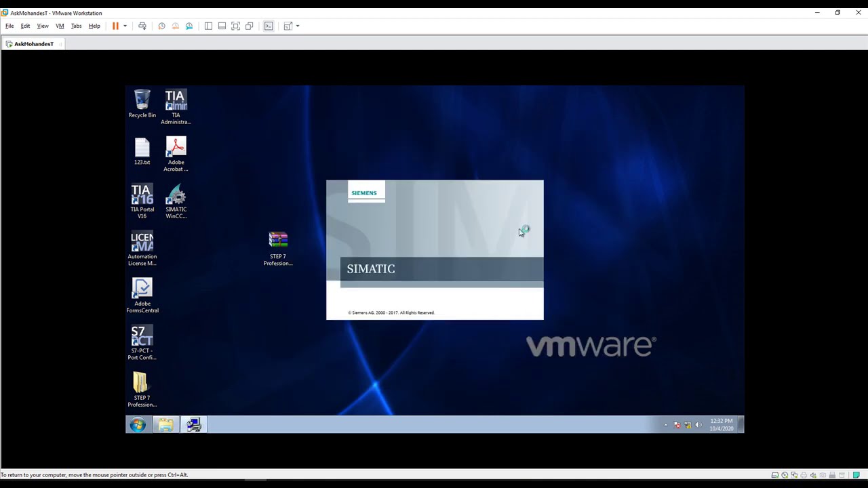
Task: Click the Siemens AG copyright text
Action: click(x=391, y=312)
